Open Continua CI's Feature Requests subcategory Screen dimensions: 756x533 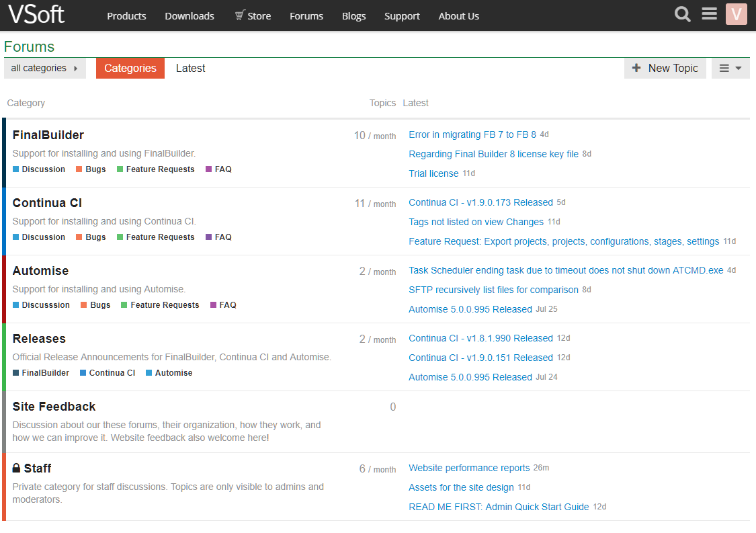coord(156,237)
